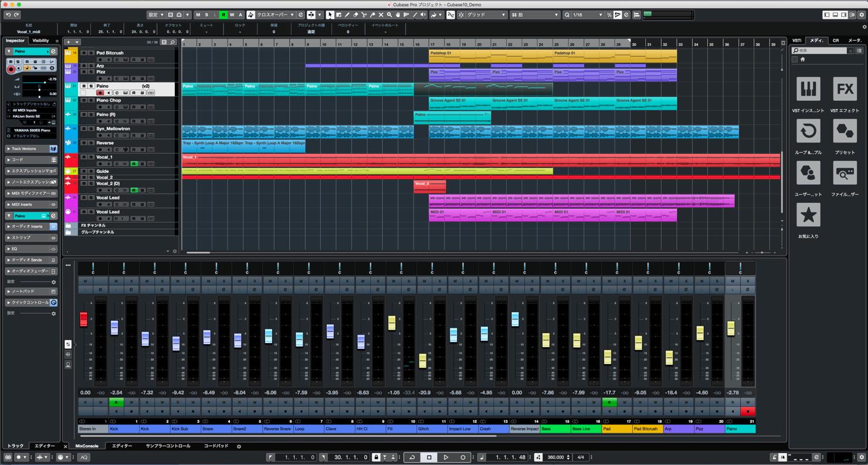This screenshot has width=868, height=465.
Task: Open the VSTi tab in right zone
Action: pyautogui.click(x=797, y=40)
